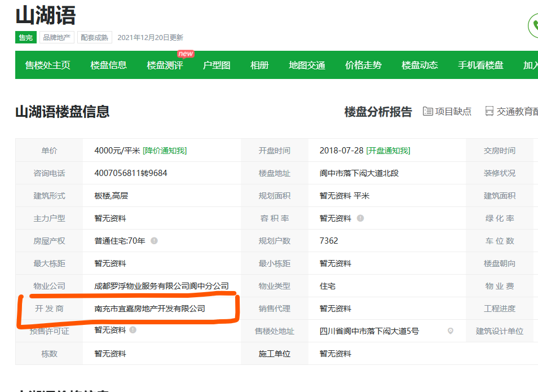This screenshot has height=392, width=538.
Task: Open the 手机看楼盘 tab
Action: (x=480, y=65)
